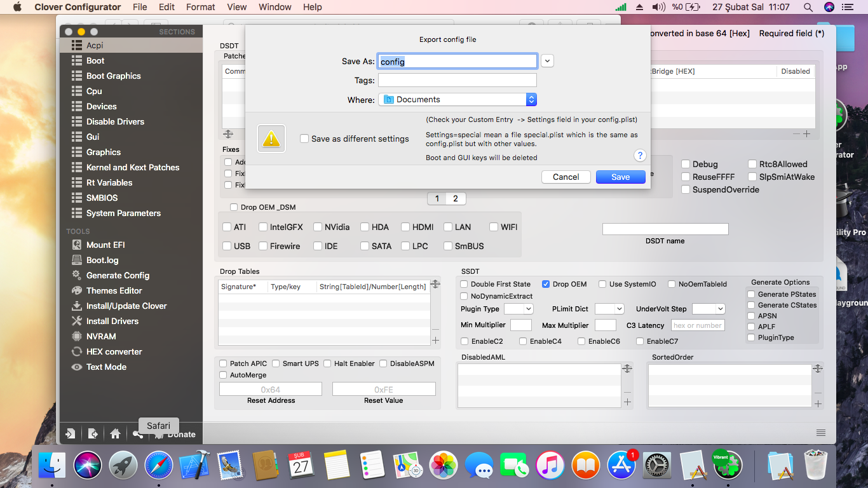Open the Themes Editor palette icon

pos(77,290)
